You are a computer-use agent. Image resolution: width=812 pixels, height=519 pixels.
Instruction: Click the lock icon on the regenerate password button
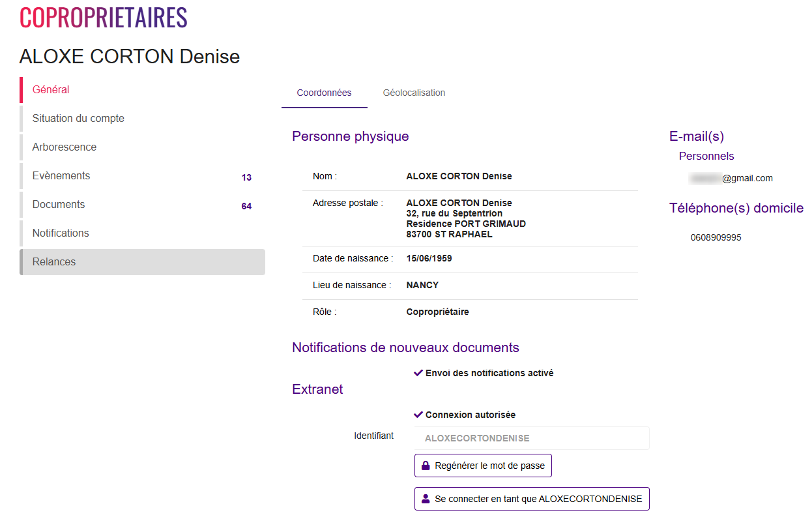(426, 466)
